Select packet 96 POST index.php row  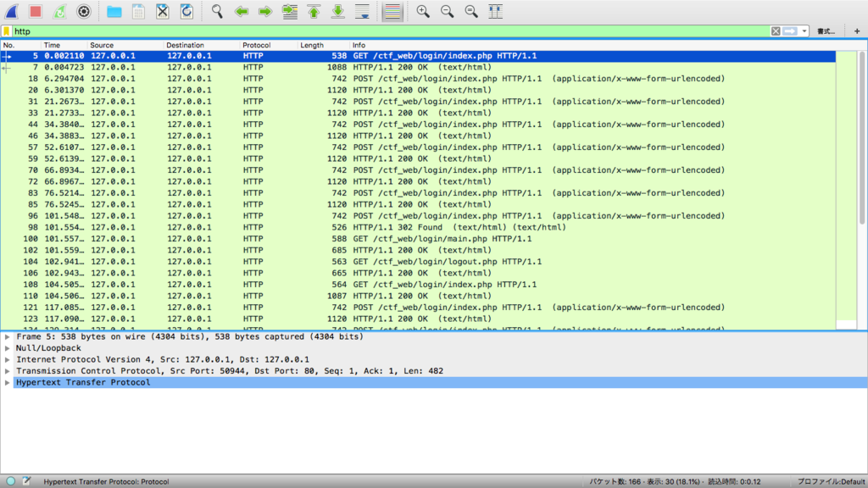point(418,216)
